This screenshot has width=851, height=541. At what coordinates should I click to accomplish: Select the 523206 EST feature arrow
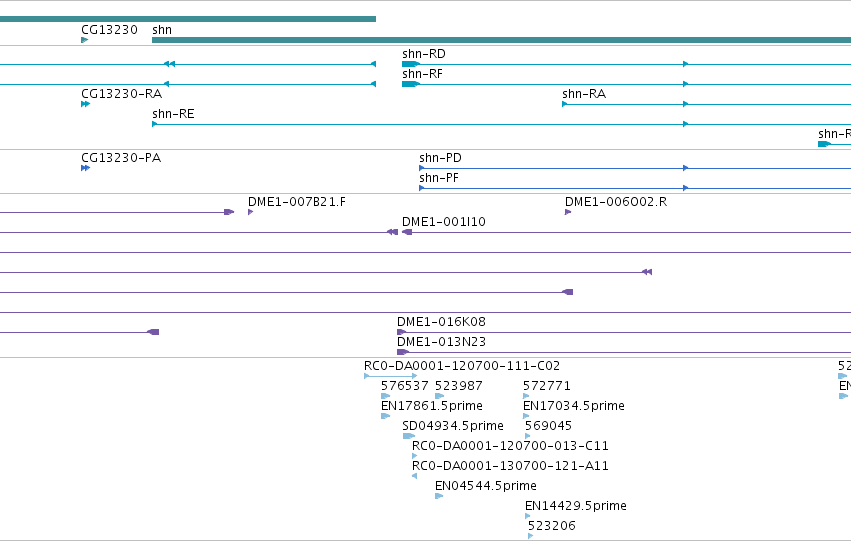coord(530,536)
